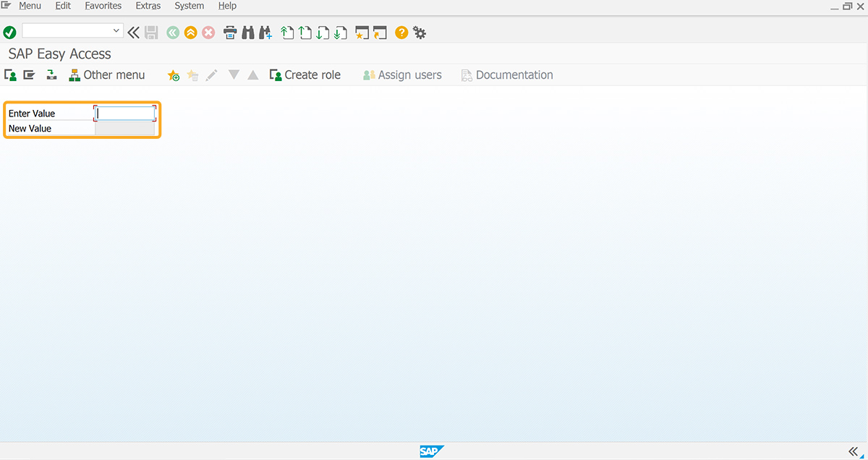This screenshot has width=868, height=460.
Task: Click Find Next binoculars with plus
Action: tap(265, 33)
